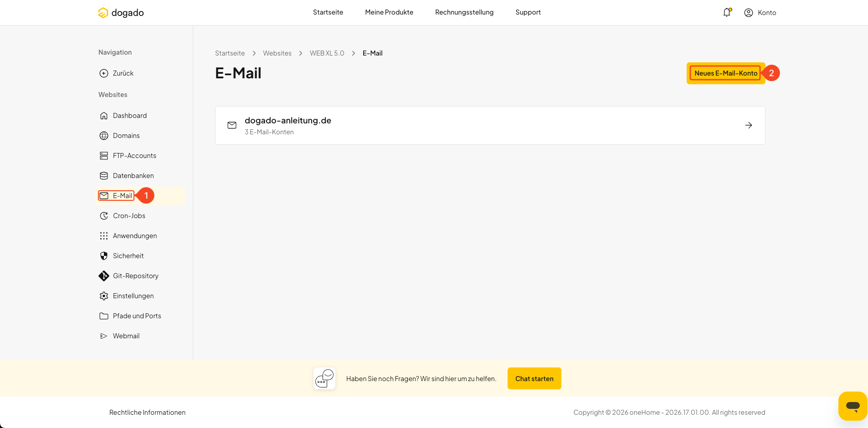Go to Startseite in top navigation

[328, 12]
